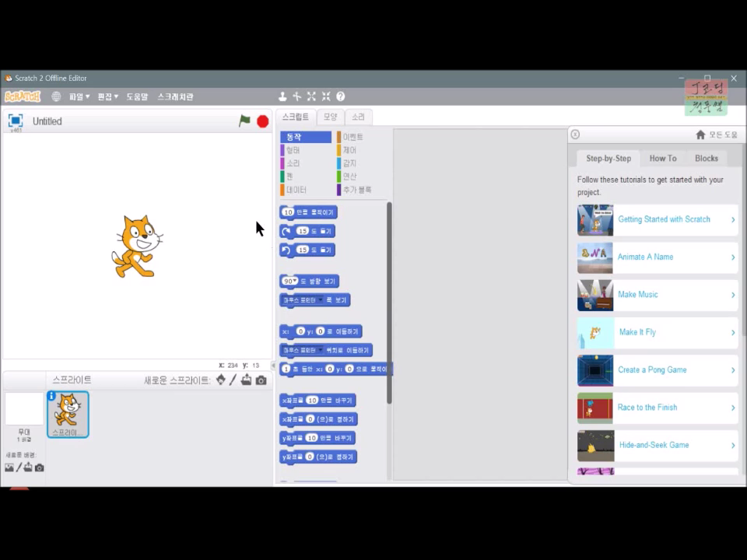747x560 pixels.
Task: Open sprite info button on cat thumbnail
Action: pos(51,396)
